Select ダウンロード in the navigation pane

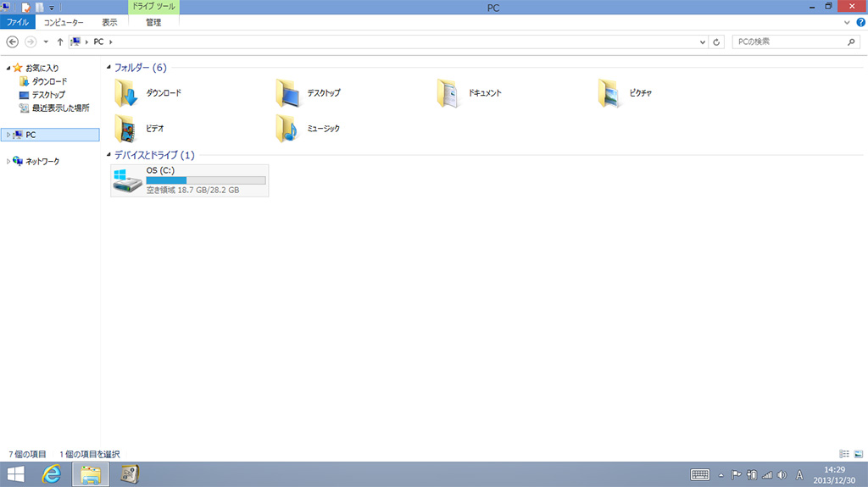[49, 81]
